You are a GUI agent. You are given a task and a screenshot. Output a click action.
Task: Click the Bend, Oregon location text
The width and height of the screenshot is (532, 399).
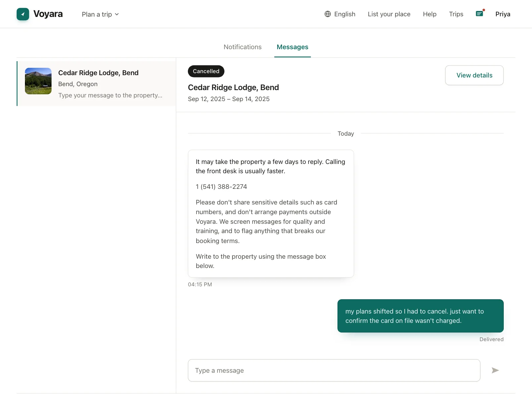click(78, 84)
